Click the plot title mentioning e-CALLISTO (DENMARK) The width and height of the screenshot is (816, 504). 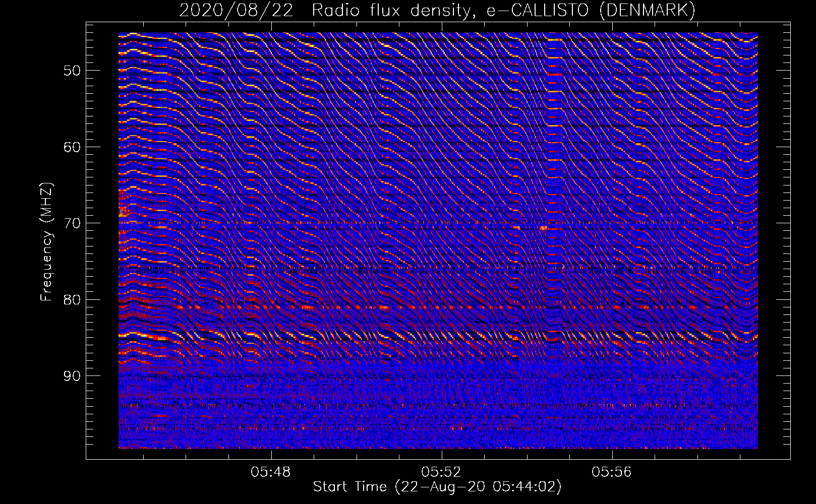tap(437, 11)
